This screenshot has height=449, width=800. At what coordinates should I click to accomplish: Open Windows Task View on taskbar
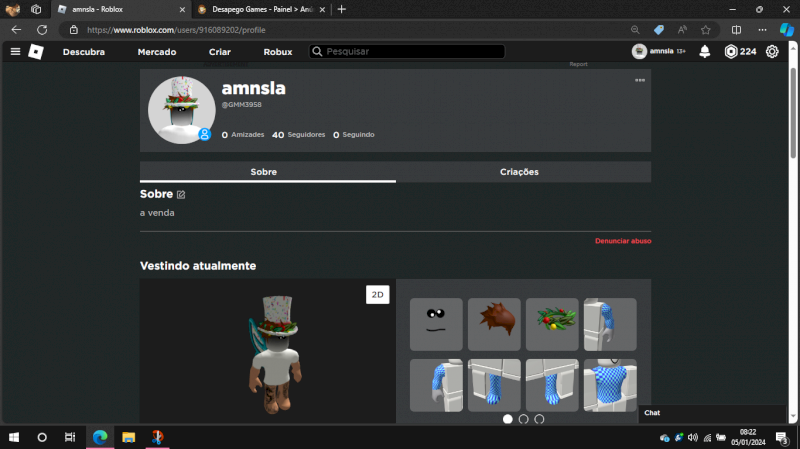coord(70,437)
